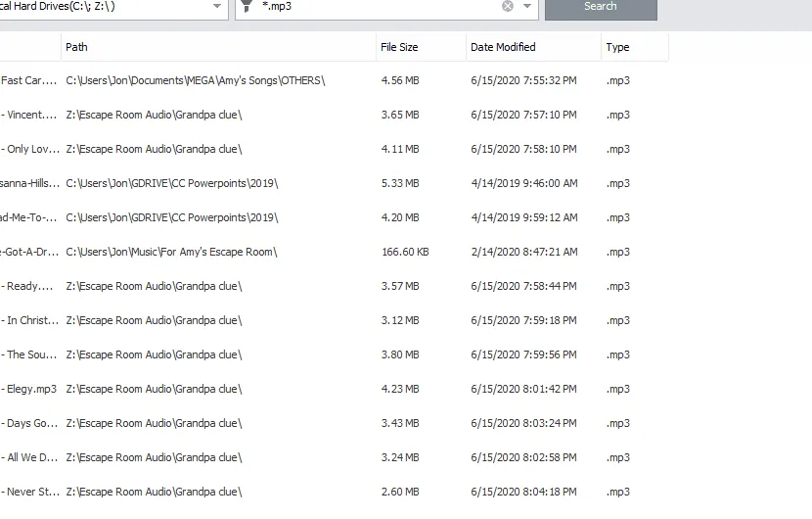812x519 pixels.
Task: Sort results by File Size column
Action: tap(421, 47)
